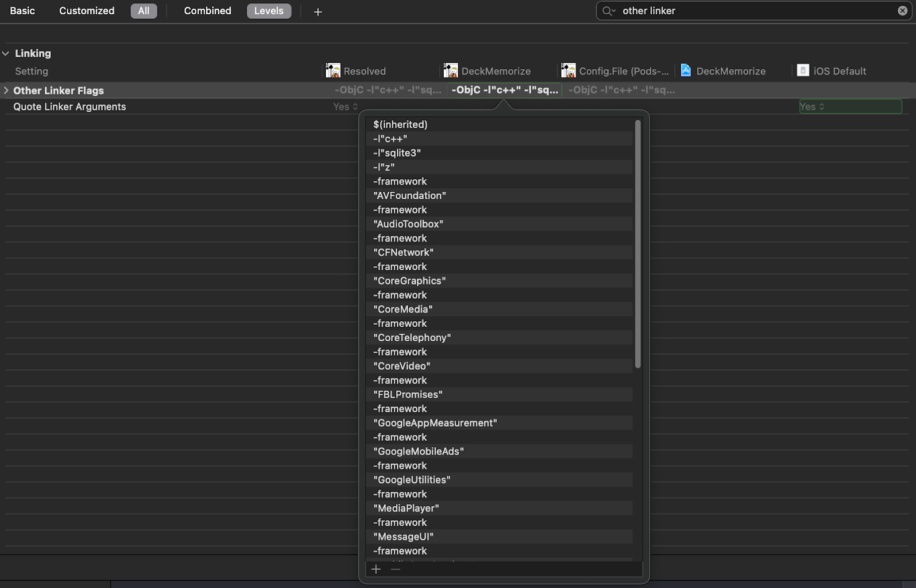916x588 pixels.
Task: Switch to Basic settings filter
Action: click(x=22, y=11)
